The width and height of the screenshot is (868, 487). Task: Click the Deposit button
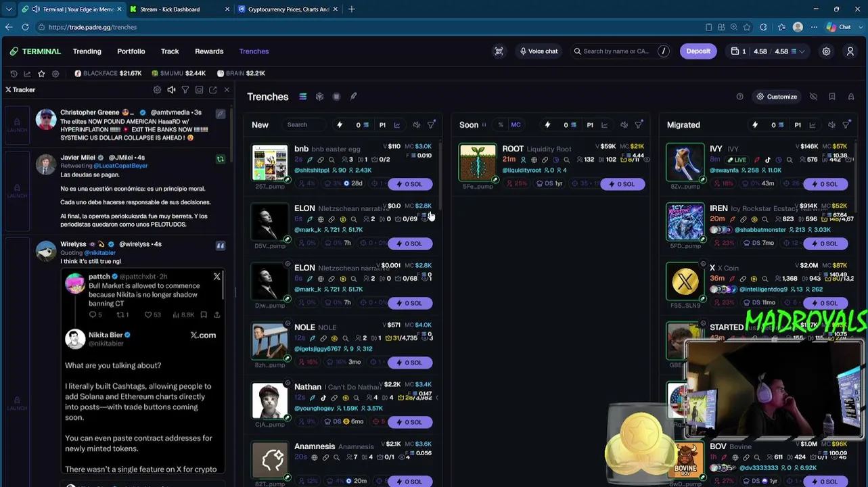tap(698, 51)
